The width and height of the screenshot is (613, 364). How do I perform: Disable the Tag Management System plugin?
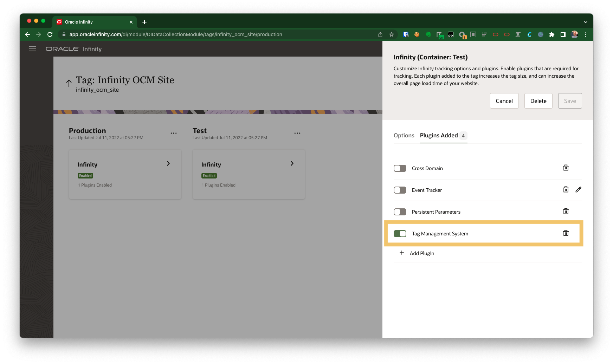pos(400,233)
